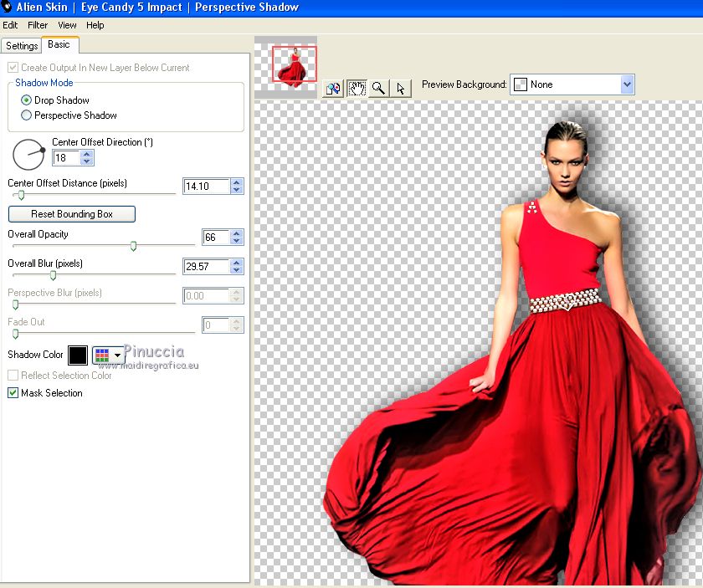Viewport: 703px width, 588px height.
Task: Select the arrow pointer tool
Action: coord(401,88)
